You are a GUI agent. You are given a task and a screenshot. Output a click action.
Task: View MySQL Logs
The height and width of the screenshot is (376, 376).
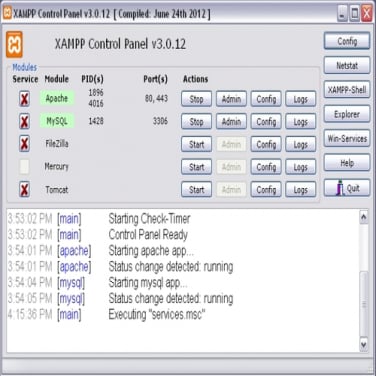pos(301,122)
